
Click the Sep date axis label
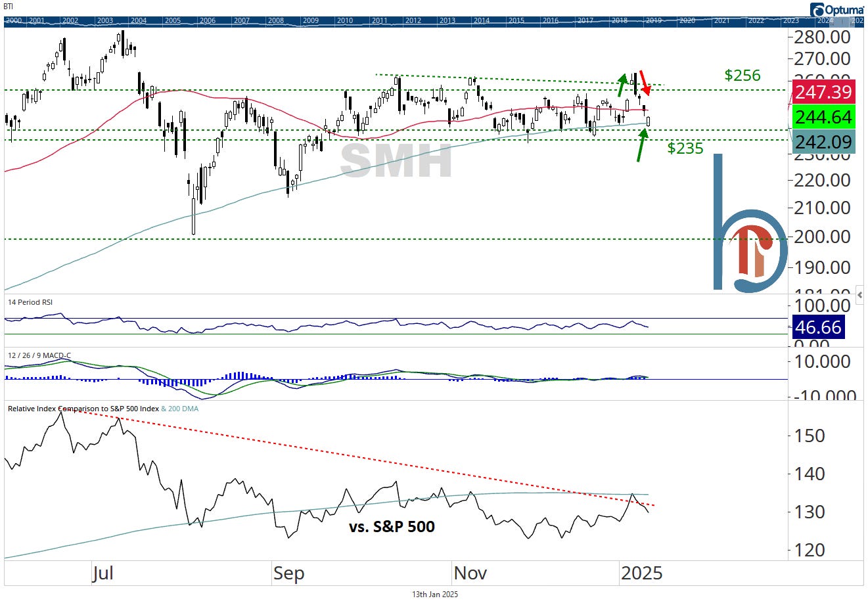pyautogui.click(x=288, y=573)
